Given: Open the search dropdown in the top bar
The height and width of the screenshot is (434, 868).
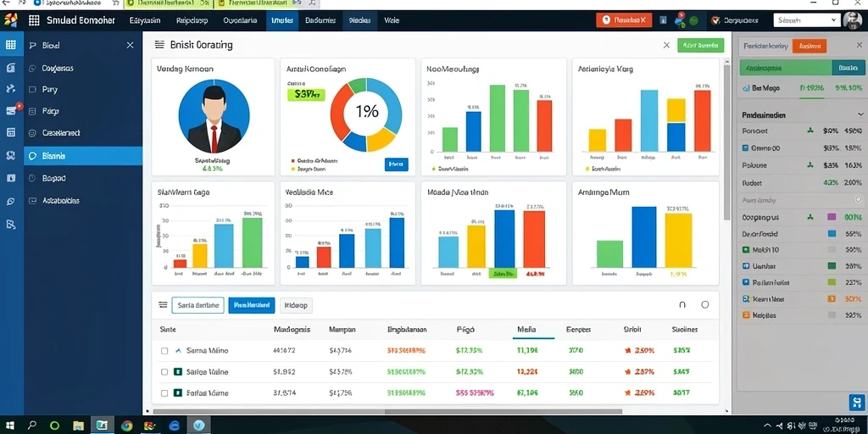Looking at the screenshot, I should (x=807, y=20).
